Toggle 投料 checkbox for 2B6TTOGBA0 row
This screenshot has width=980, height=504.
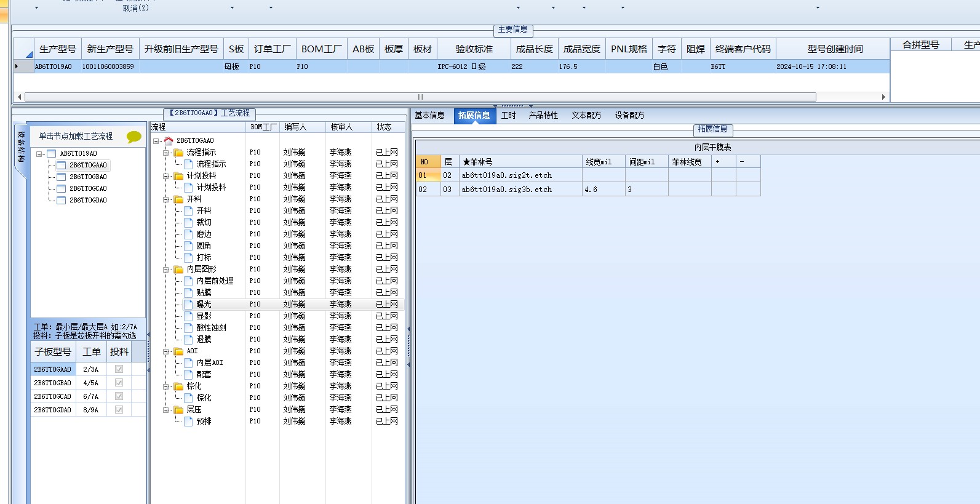coord(119,383)
